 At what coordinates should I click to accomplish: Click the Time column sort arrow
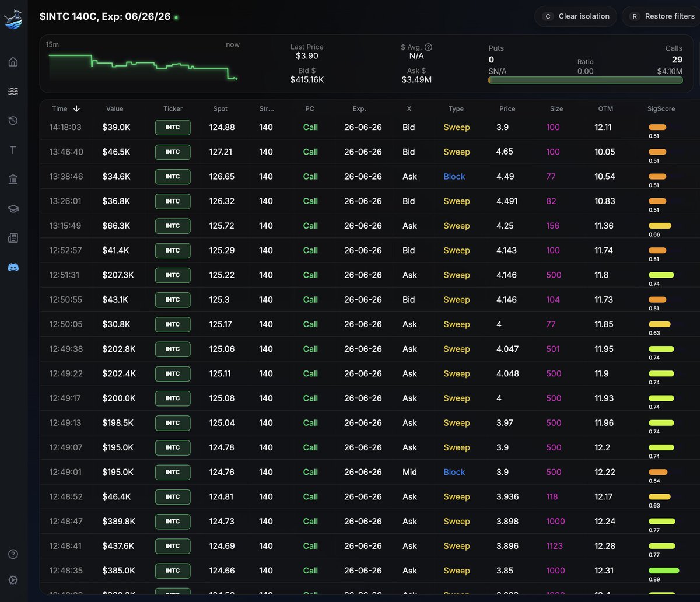(x=76, y=108)
